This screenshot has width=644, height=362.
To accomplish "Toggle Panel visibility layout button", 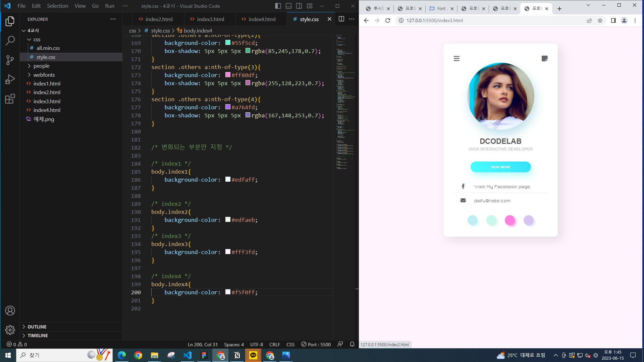I will click(288, 6).
